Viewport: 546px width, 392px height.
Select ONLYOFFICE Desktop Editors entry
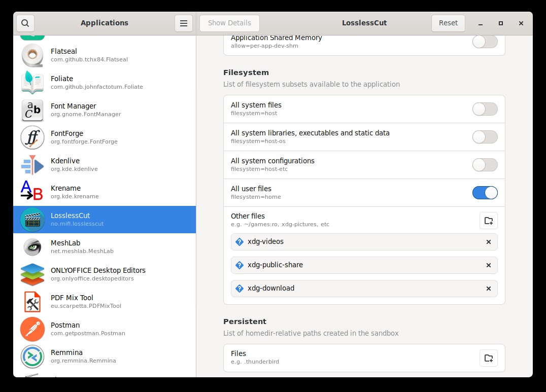click(x=105, y=274)
